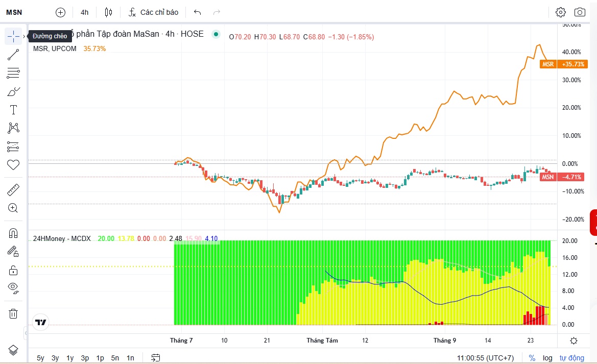Select the 1p time range
The height and width of the screenshot is (364, 597).
click(x=100, y=358)
